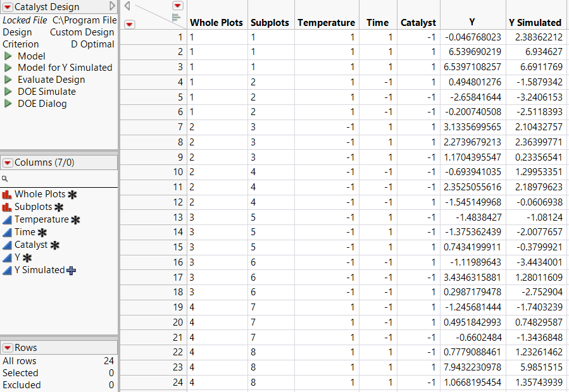Click the Columns panel search field
Image resolution: width=569 pixels, height=392 pixels.
pyautogui.click(x=60, y=179)
